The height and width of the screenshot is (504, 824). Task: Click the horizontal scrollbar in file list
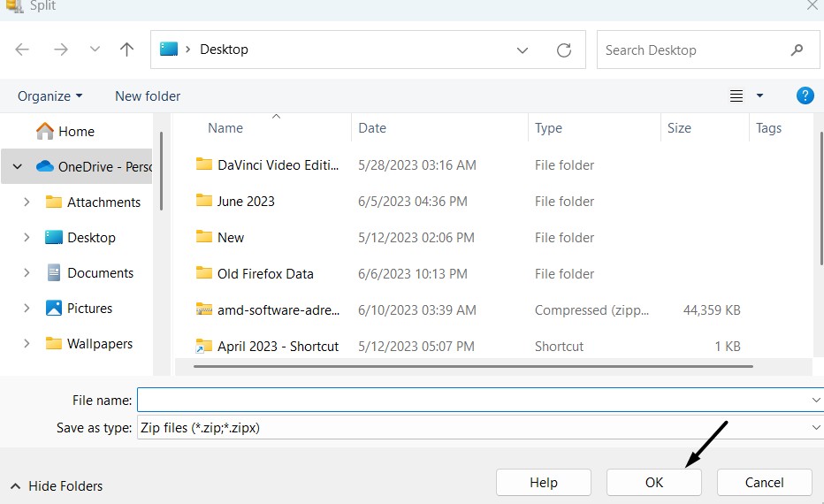pos(464,366)
